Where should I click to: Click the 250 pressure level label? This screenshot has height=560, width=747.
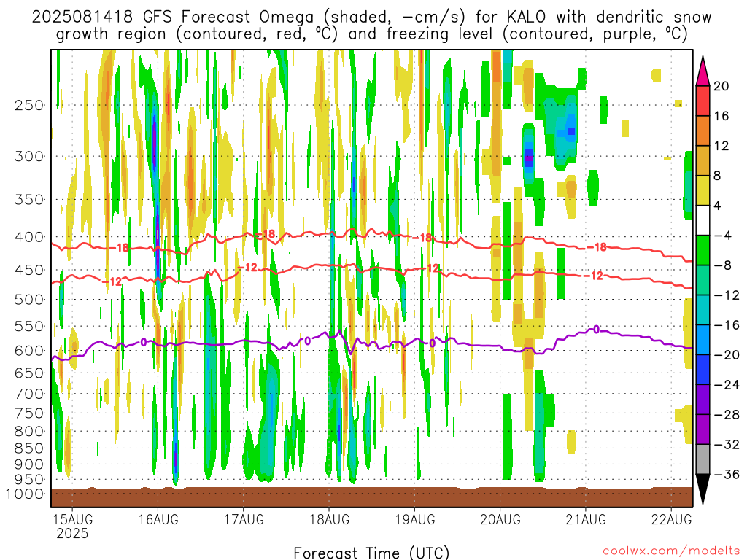point(29,105)
